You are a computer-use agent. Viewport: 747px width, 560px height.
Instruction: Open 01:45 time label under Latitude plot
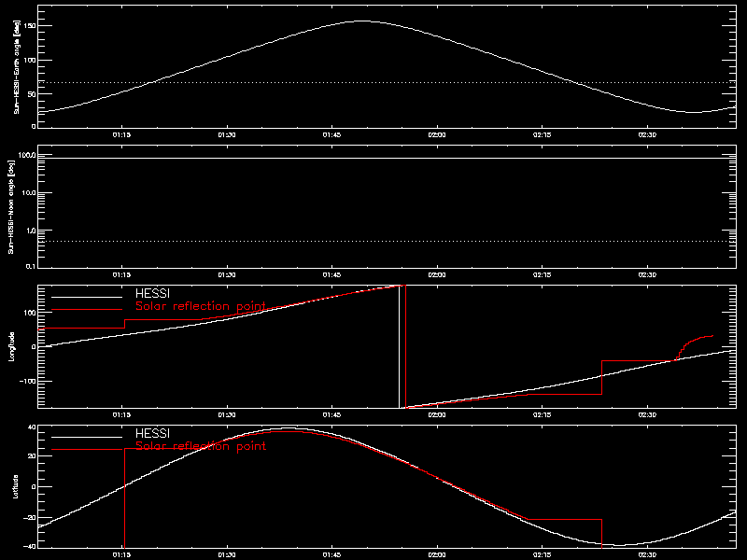coord(332,555)
